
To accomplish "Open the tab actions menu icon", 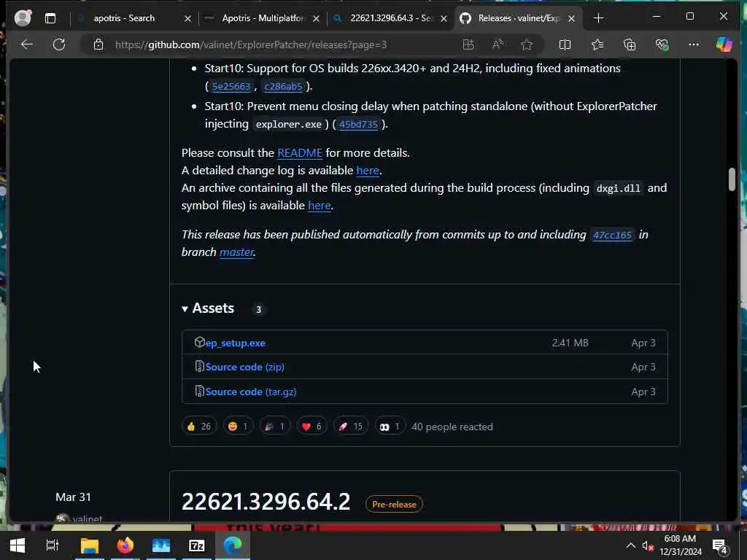I will click(x=50, y=18).
